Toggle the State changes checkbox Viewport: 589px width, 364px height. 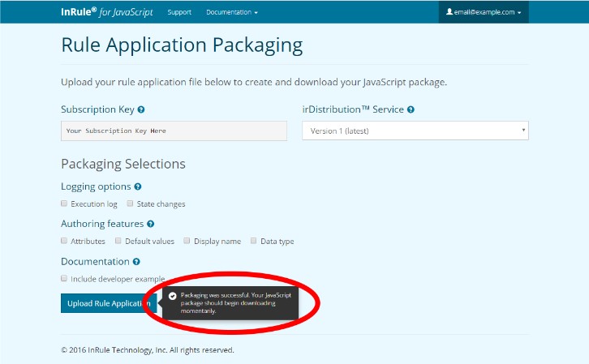(x=130, y=204)
